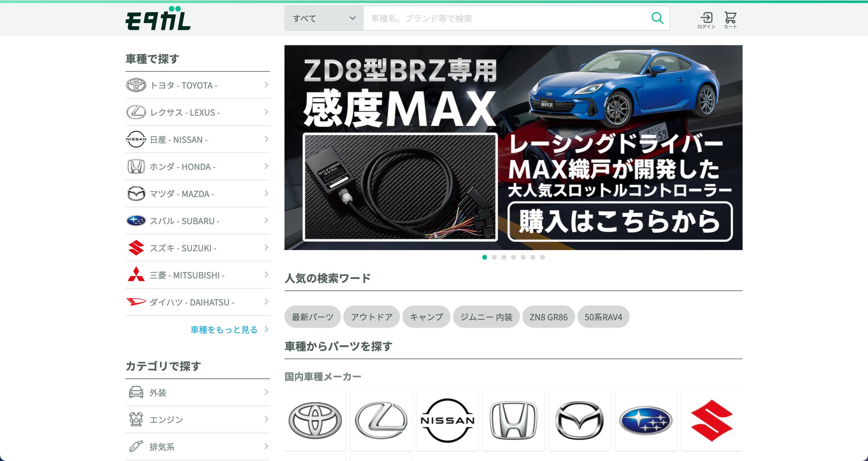Click the モタガレ site logo
The width and height of the screenshot is (868, 461).
pos(158,20)
